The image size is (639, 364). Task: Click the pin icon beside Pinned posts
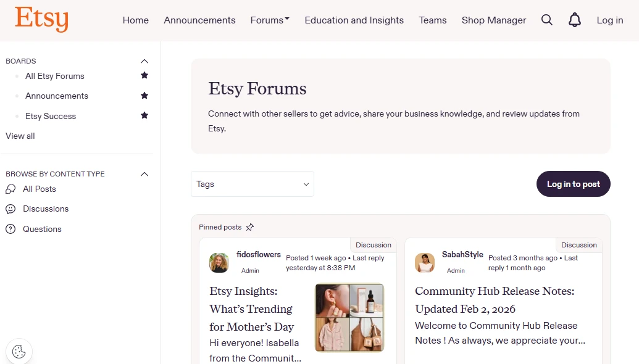[250, 226]
